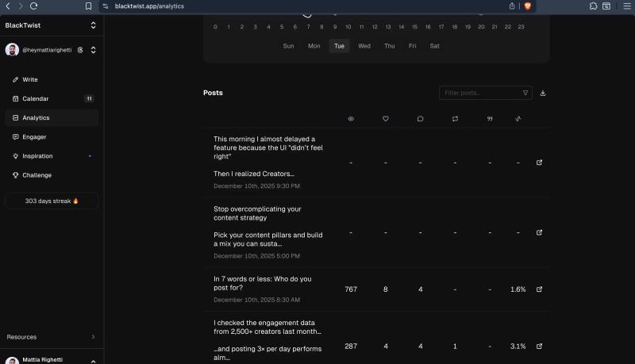
Task: Open the site settings icon in address bar
Action: click(x=106, y=6)
